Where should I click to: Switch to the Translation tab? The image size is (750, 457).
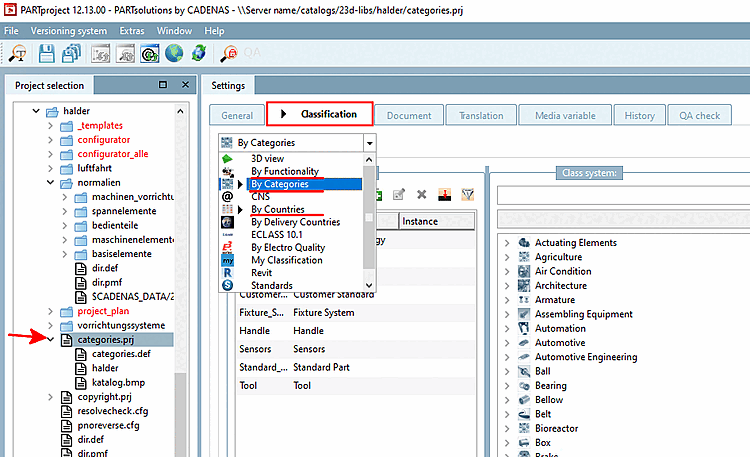tap(481, 115)
